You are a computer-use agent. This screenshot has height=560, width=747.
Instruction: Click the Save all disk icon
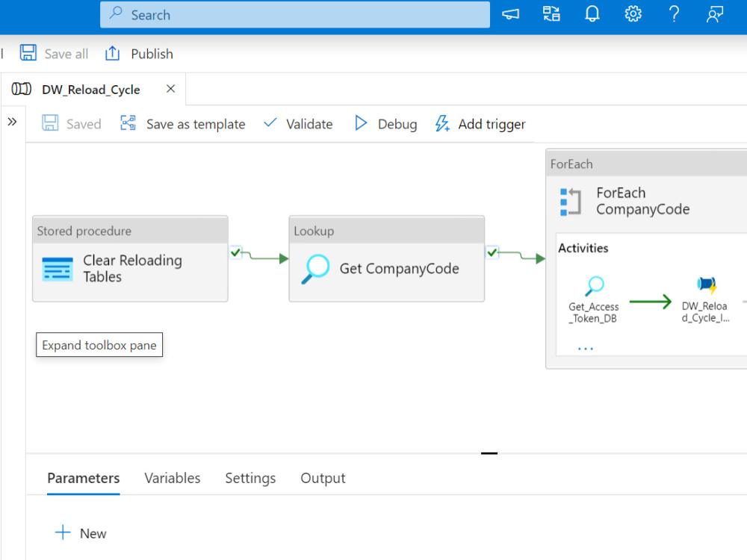coord(28,52)
